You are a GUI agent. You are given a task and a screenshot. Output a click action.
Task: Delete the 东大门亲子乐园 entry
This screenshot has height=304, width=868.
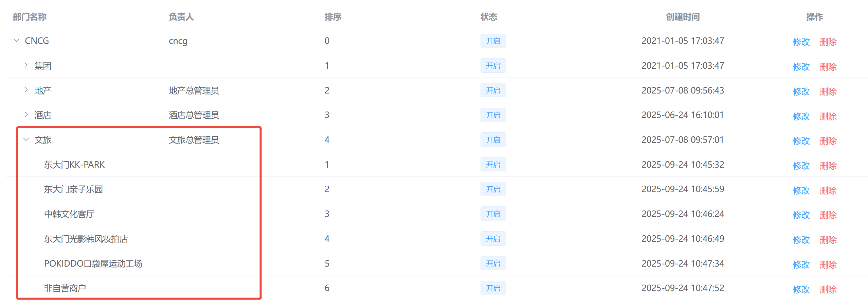click(828, 190)
